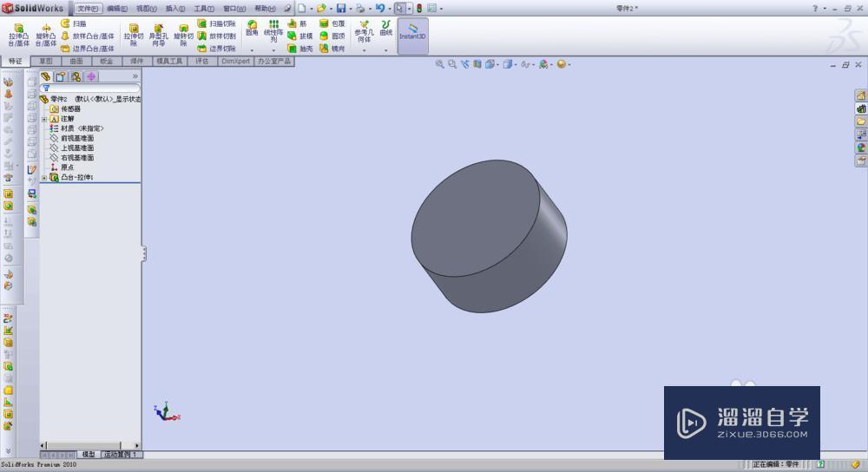Open the 参考几何体 dropdown arrow
Image resolution: width=868 pixels, height=472 pixels.
pyautogui.click(x=365, y=50)
